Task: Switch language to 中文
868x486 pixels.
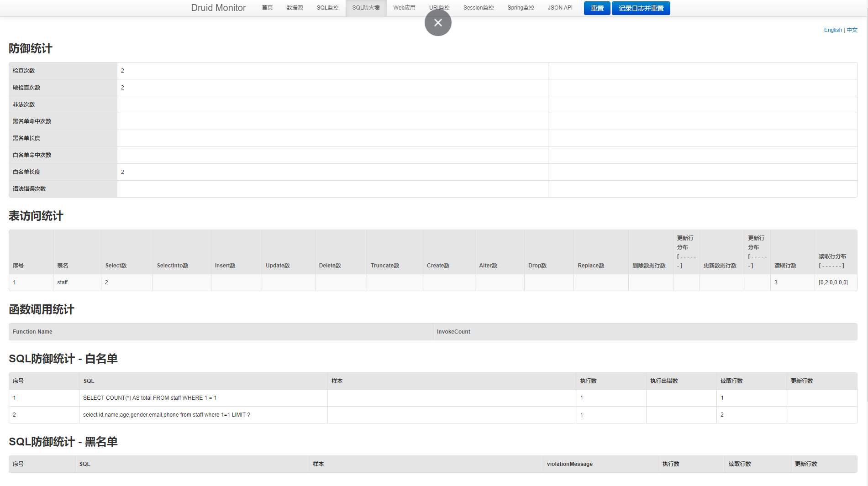Action: click(852, 30)
